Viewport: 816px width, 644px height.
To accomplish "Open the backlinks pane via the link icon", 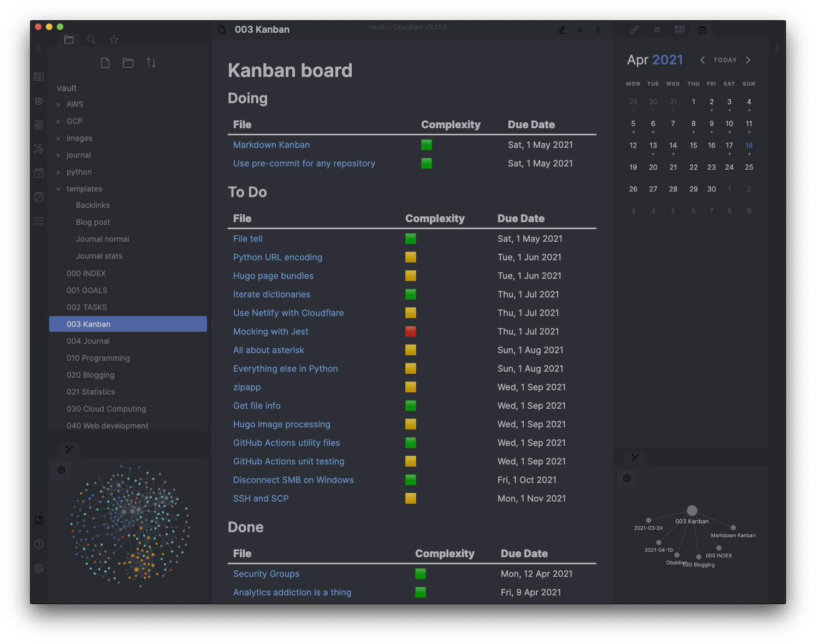I will (635, 29).
